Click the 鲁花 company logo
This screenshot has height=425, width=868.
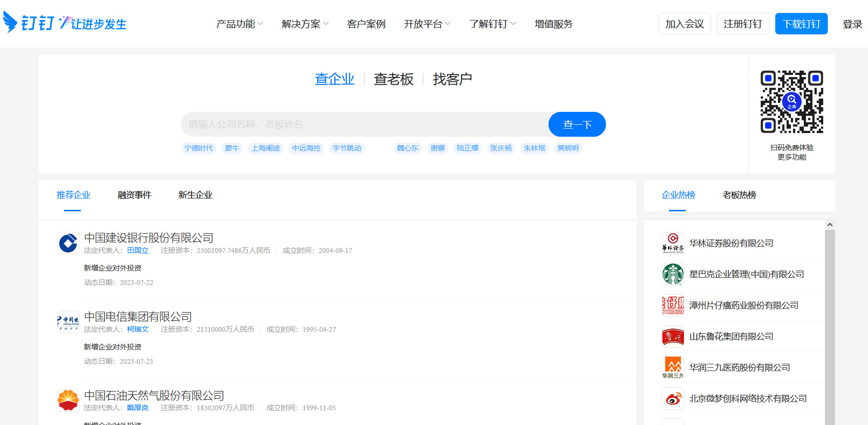pos(673,336)
